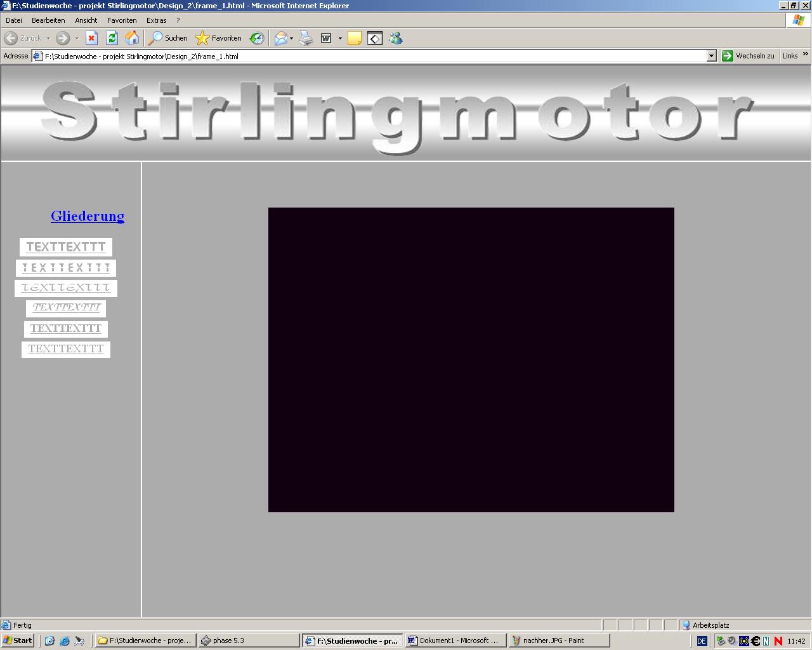Click the Word edit icon in the toolbar
812x650 pixels.
coord(326,39)
